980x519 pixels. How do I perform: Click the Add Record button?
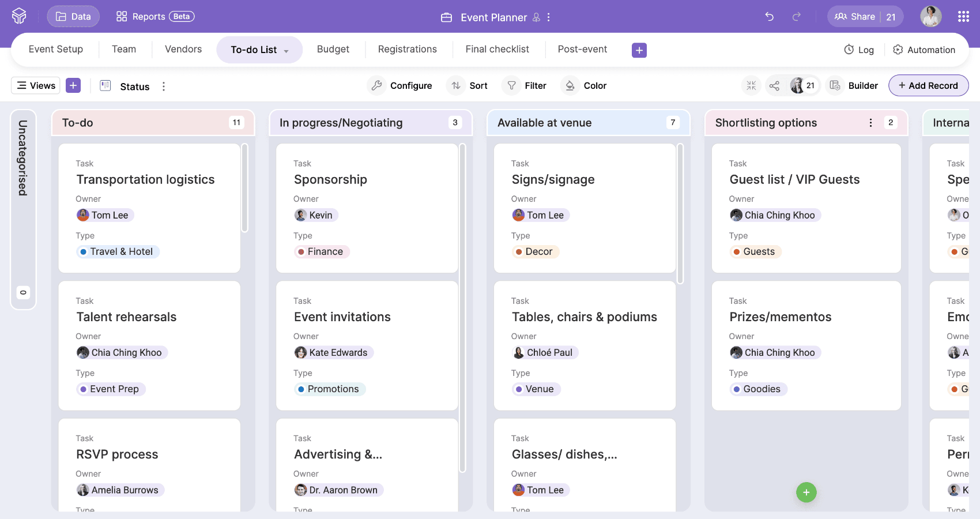click(x=928, y=86)
